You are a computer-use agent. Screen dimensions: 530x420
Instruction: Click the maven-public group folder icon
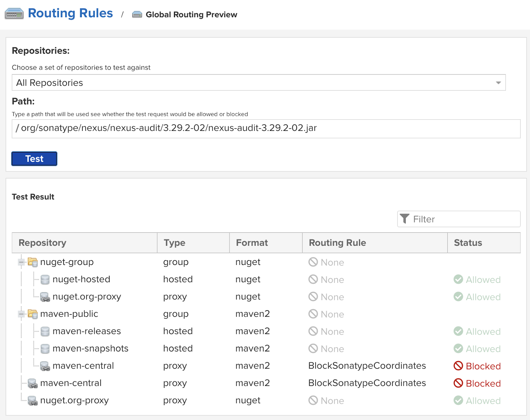(32, 314)
